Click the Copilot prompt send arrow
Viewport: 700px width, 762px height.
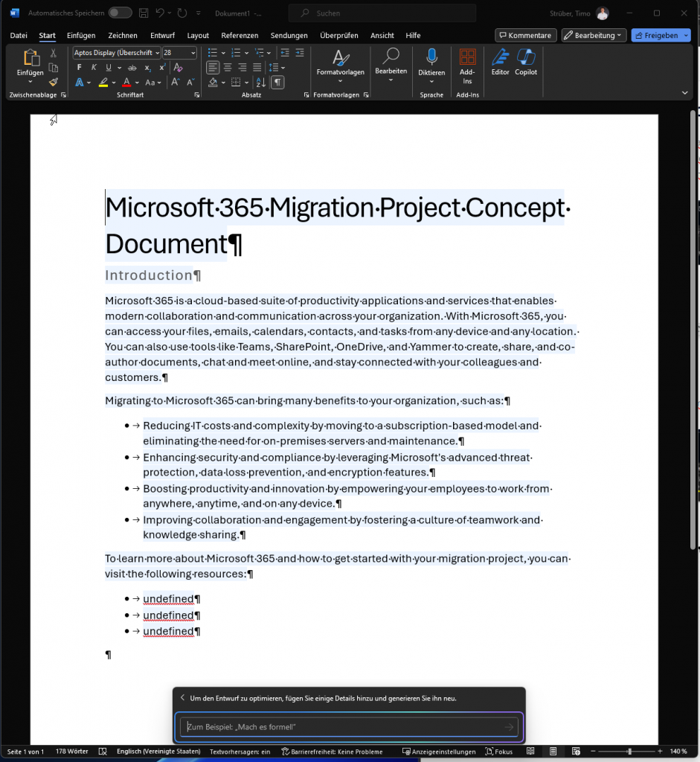[509, 727]
